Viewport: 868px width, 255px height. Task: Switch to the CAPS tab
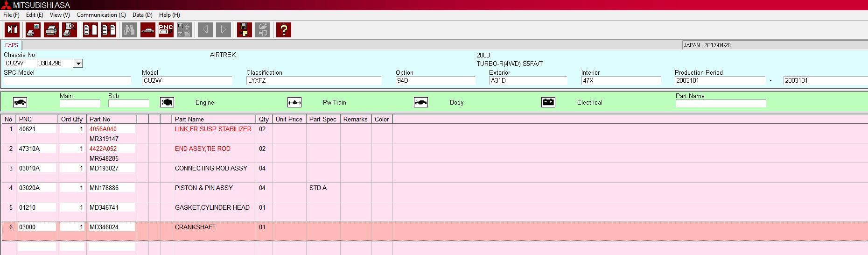pyautogui.click(x=12, y=45)
